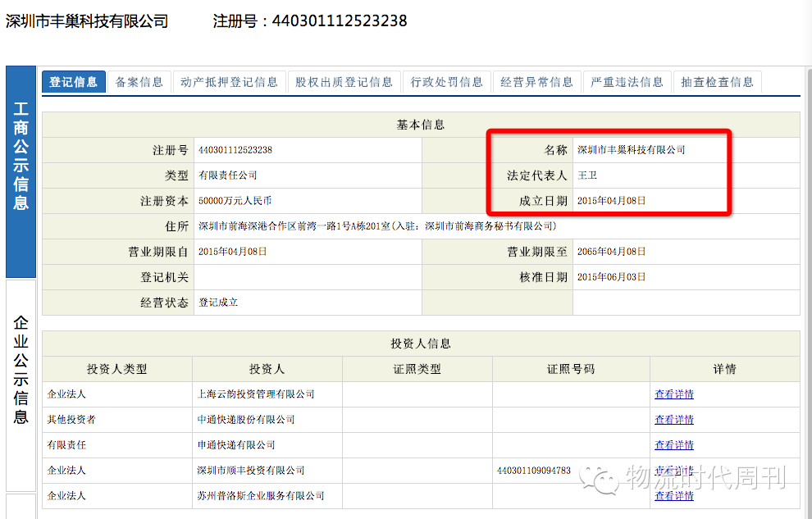Image resolution: width=812 pixels, height=519 pixels.
Task: Select investor 苏州普洛斯企业服务有限公司
Action: pos(261,496)
